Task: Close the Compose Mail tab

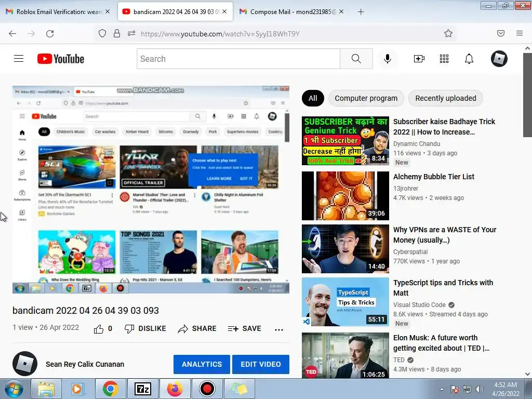Action: (341, 11)
